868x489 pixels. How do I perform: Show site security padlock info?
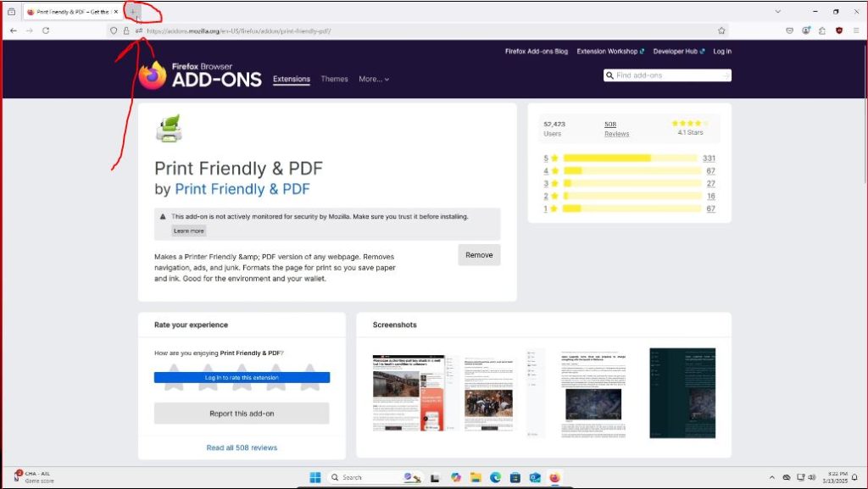pyautogui.click(x=126, y=31)
